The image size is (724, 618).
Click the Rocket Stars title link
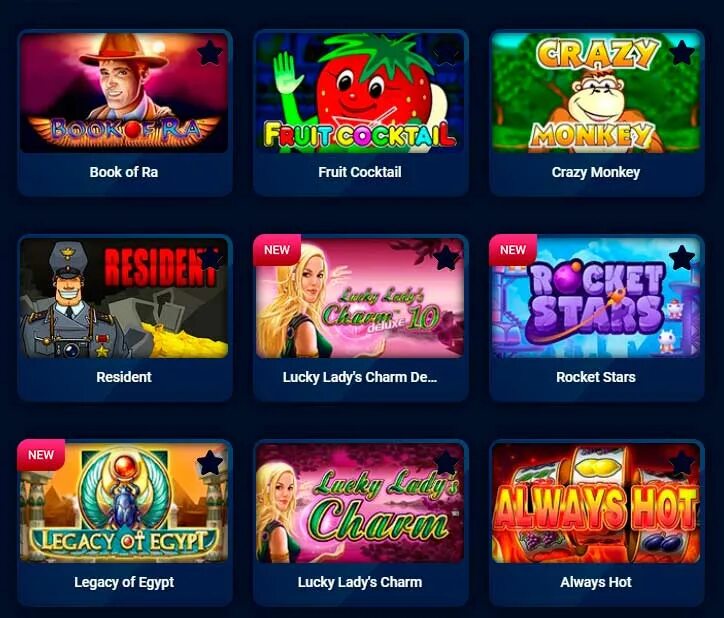tap(596, 377)
